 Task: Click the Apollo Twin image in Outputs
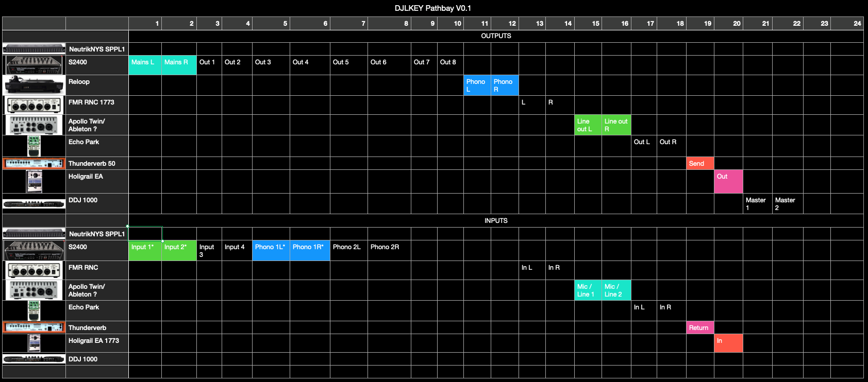pyautogui.click(x=35, y=125)
